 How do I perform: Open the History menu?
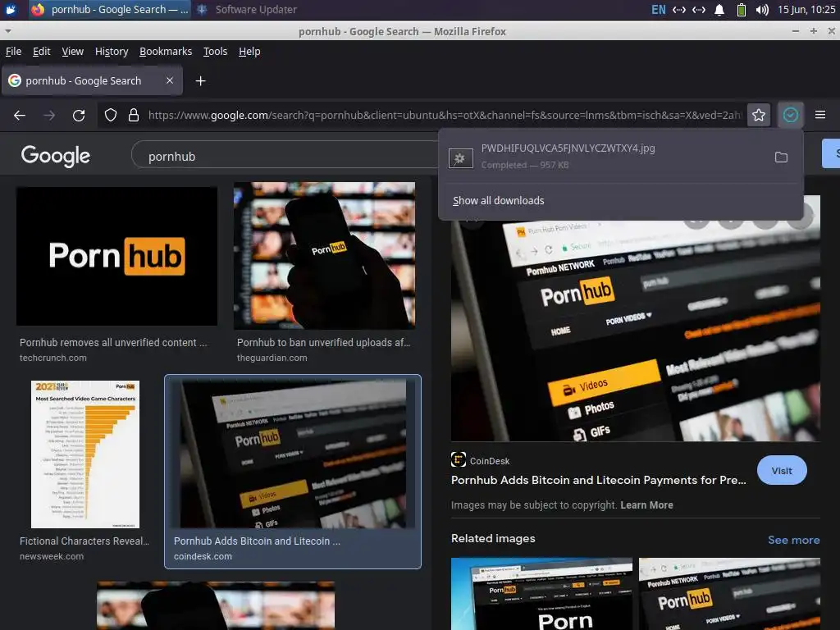coord(112,52)
